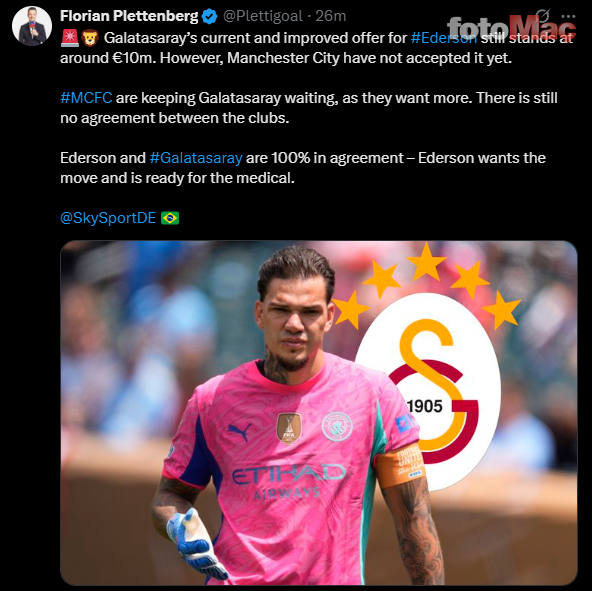Click the Brazil flag emoji
The image size is (592, 591).
(170, 218)
